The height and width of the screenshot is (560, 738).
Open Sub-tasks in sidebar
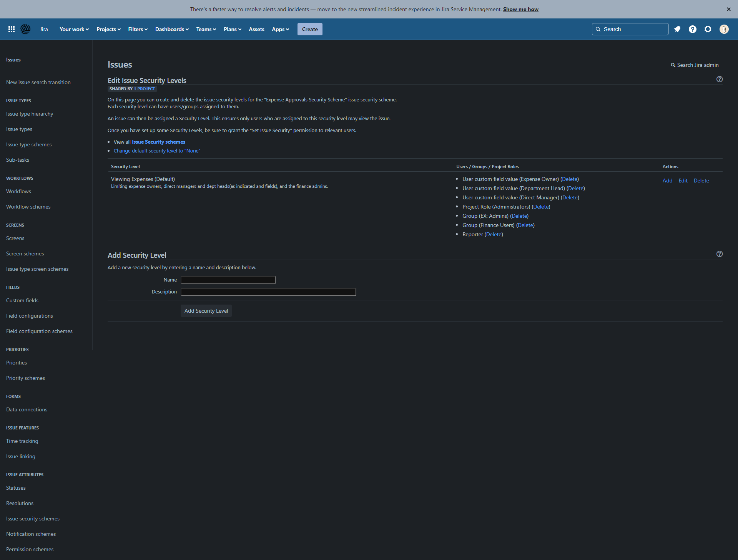(18, 160)
